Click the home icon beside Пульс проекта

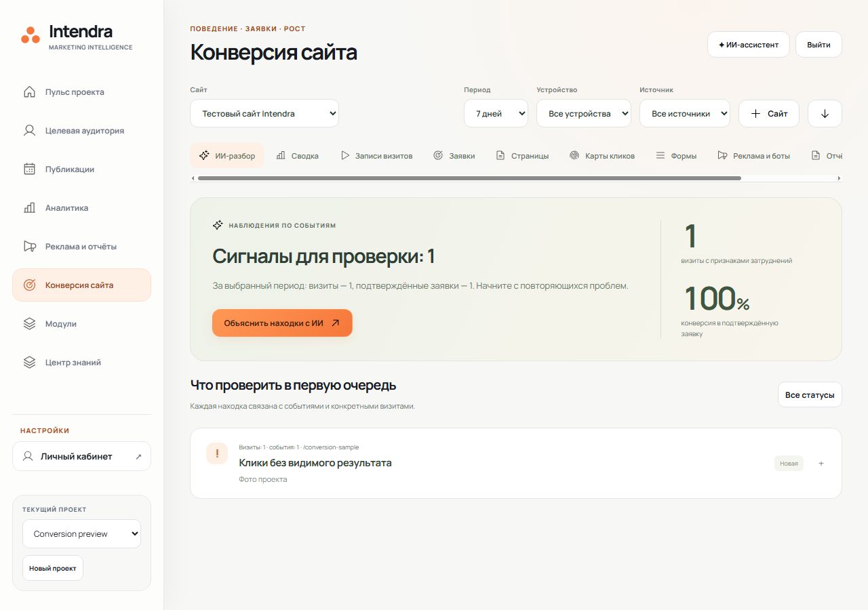click(x=29, y=92)
